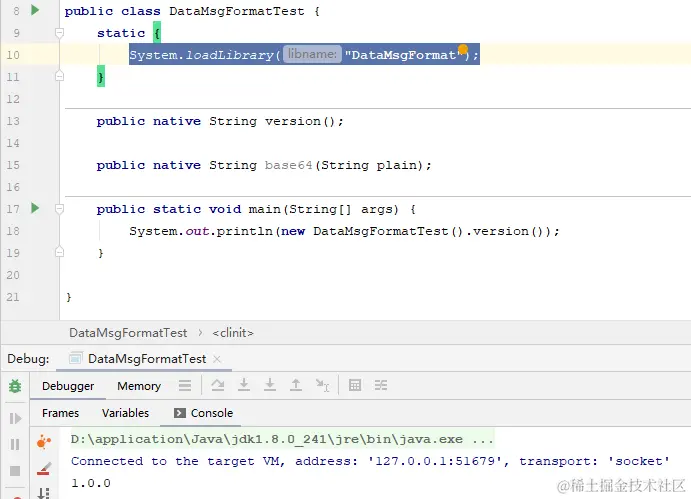
Task: Open the Console tab
Action: point(203,413)
